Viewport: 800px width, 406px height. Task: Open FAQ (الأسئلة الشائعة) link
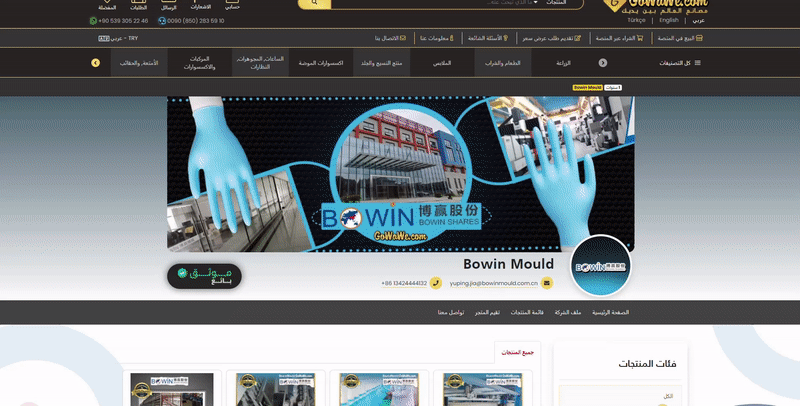(x=488, y=38)
